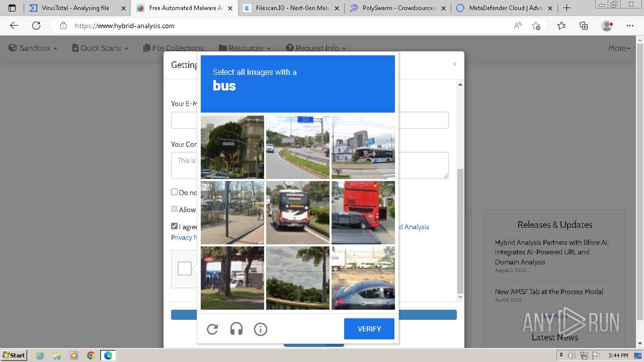Select the tree trunk park tile
Screen dimensions: 644x362
232,278
